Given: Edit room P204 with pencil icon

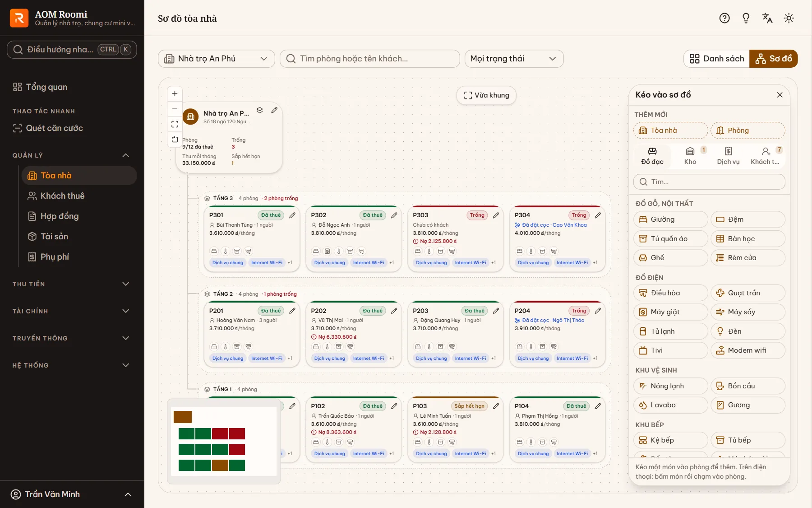Looking at the screenshot, I should tap(598, 311).
